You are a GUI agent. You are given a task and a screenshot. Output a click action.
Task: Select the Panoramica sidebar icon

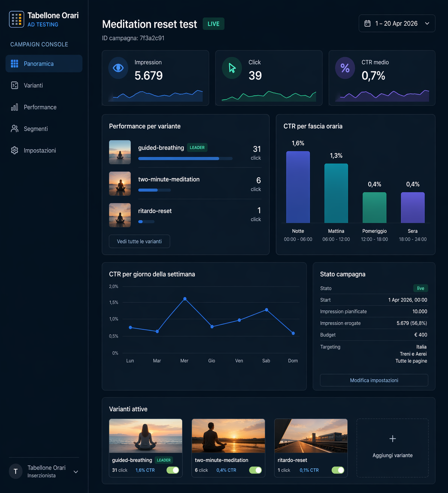[15, 64]
